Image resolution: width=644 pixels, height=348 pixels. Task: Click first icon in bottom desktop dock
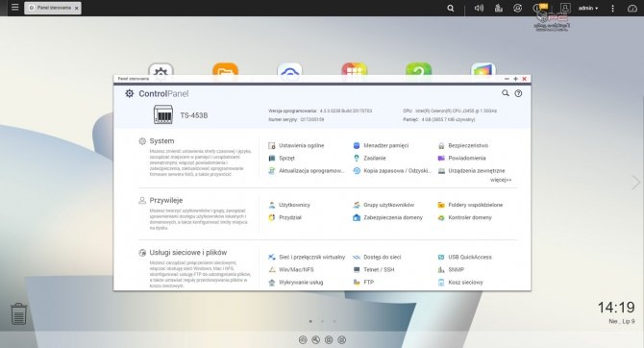pyautogui.click(x=303, y=339)
